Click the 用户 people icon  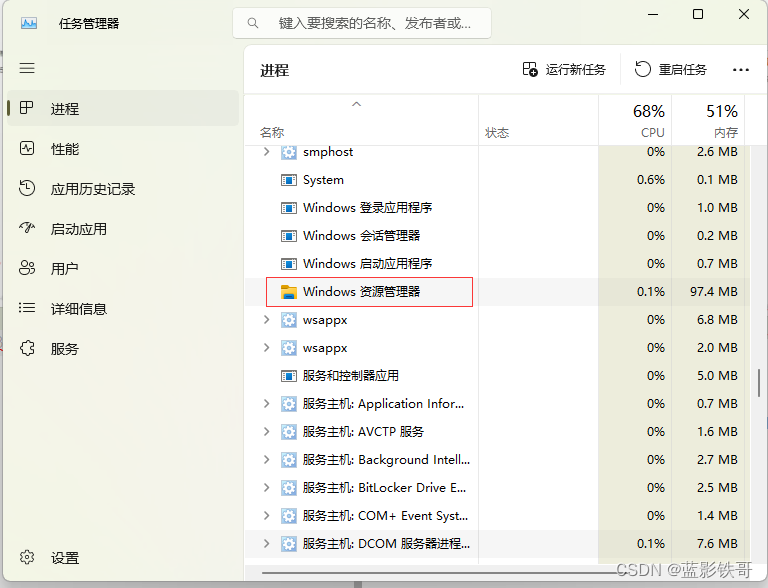point(27,268)
